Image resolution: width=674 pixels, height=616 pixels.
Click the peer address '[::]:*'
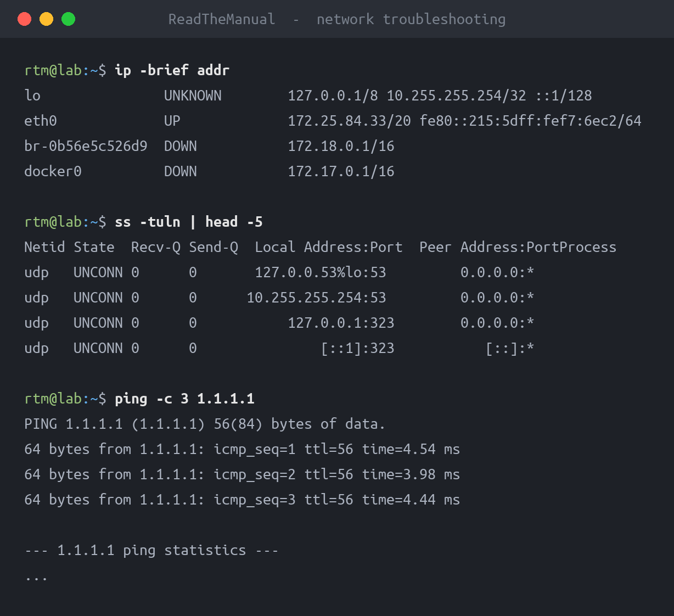tap(510, 348)
